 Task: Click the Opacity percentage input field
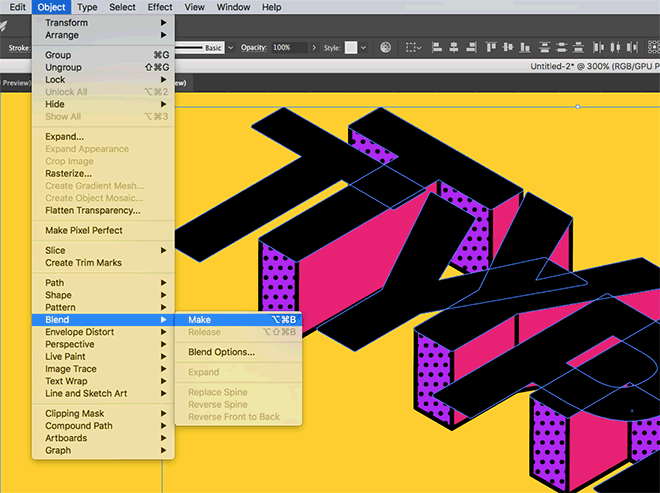click(288, 47)
